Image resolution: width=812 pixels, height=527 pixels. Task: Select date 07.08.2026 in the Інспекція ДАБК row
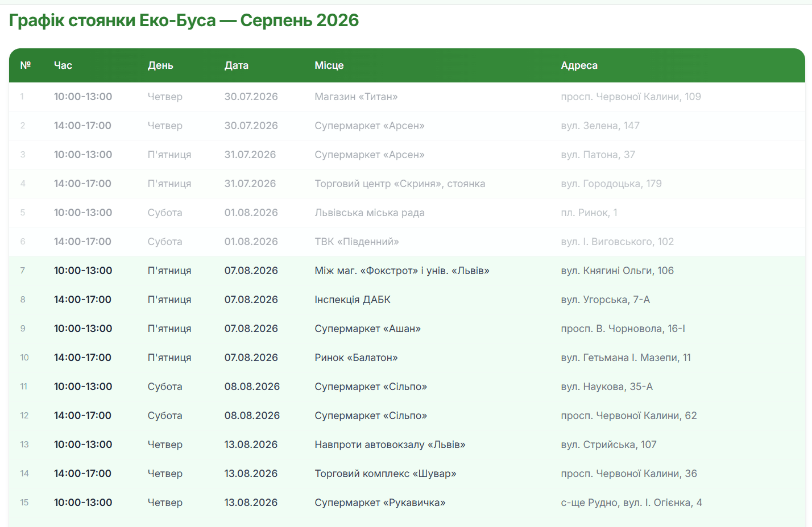pos(251,300)
